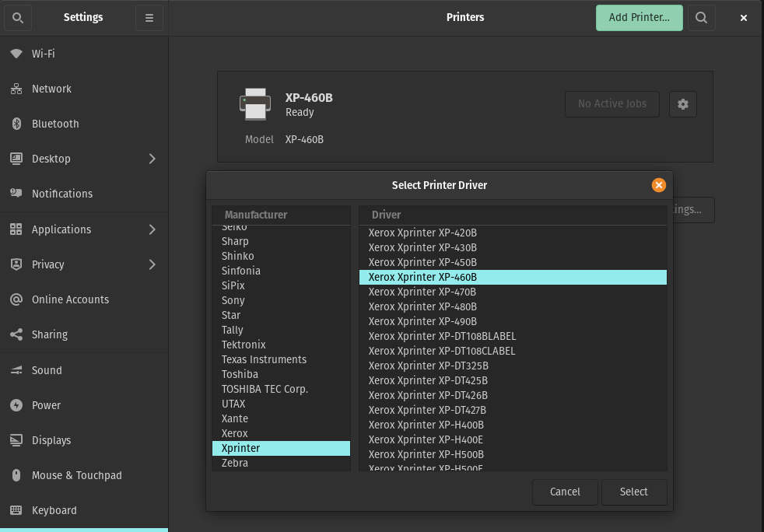Choose Xerox Xprinter XP-420B driver

point(513,233)
